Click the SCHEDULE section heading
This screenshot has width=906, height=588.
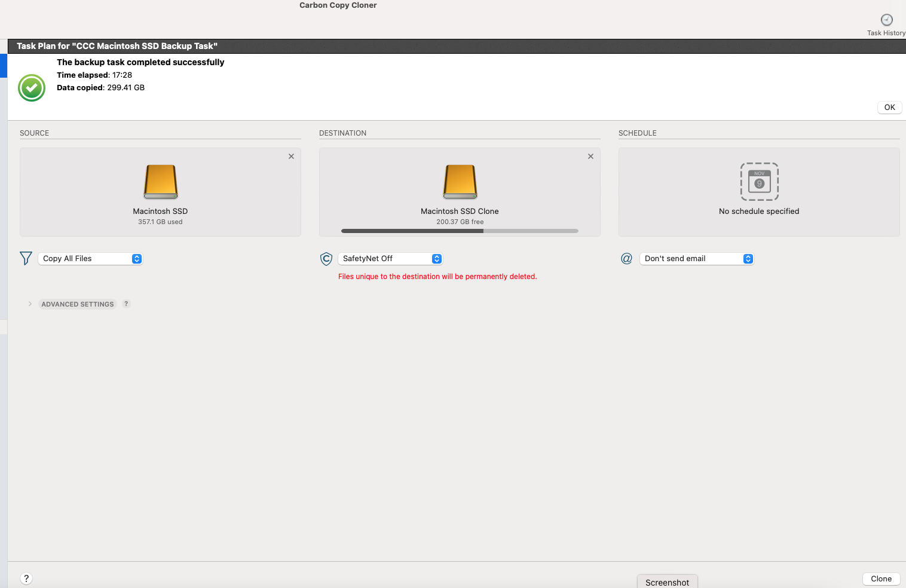[638, 133]
